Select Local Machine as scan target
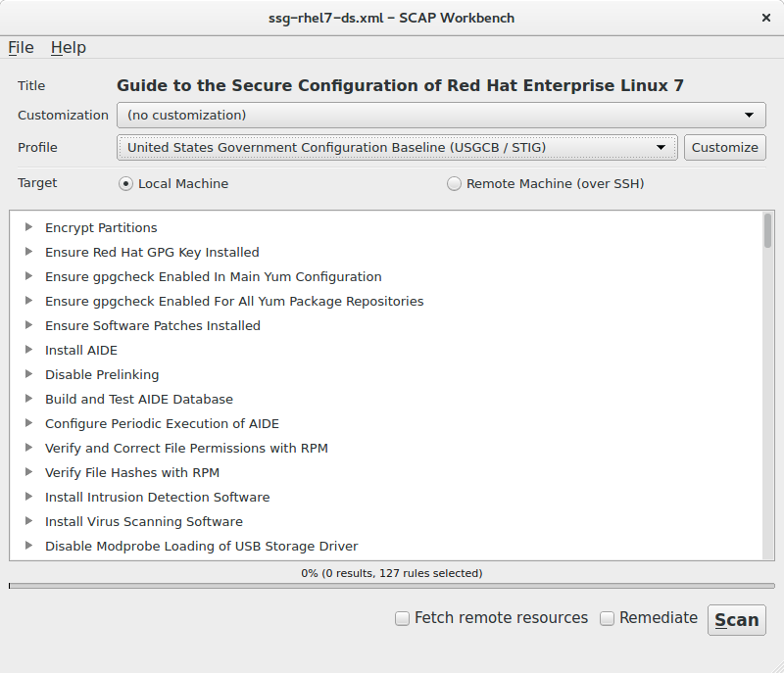This screenshot has height=673, width=784. click(126, 183)
